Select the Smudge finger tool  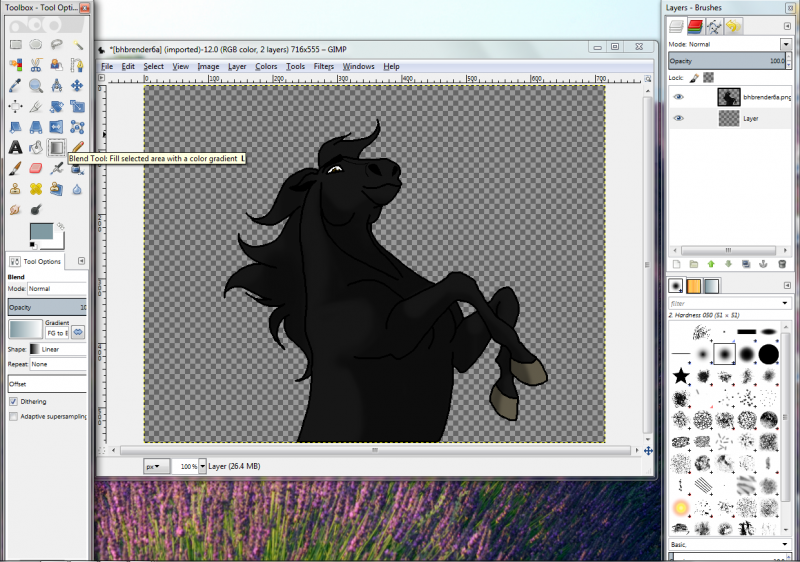pos(16,210)
